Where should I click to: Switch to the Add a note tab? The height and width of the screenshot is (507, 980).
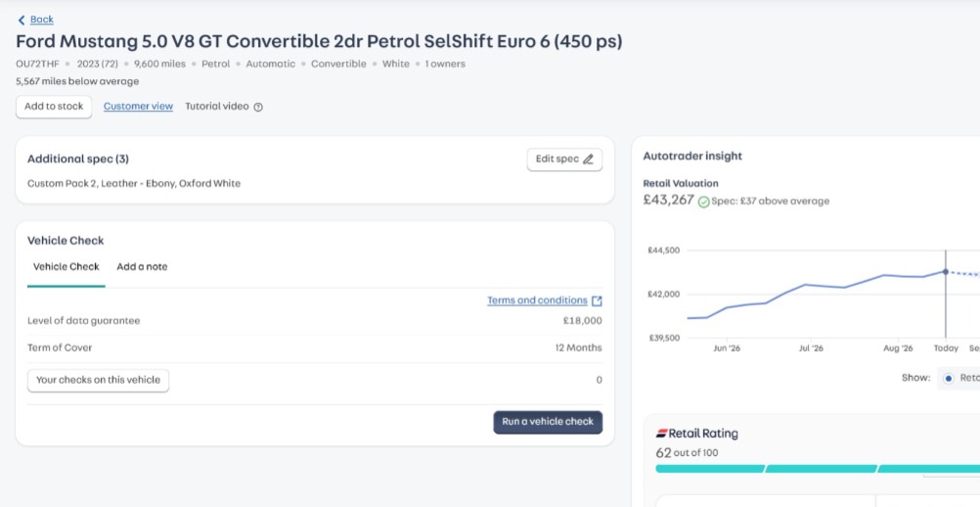pos(142,267)
